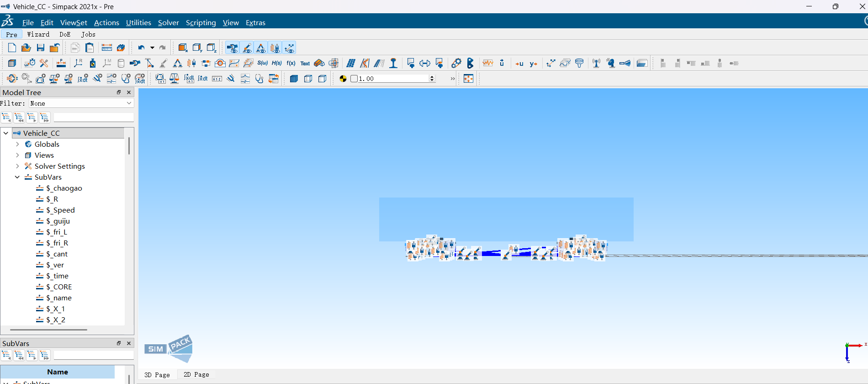Open the Actions menu
868x384 pixels.
(x=106, y=22)
